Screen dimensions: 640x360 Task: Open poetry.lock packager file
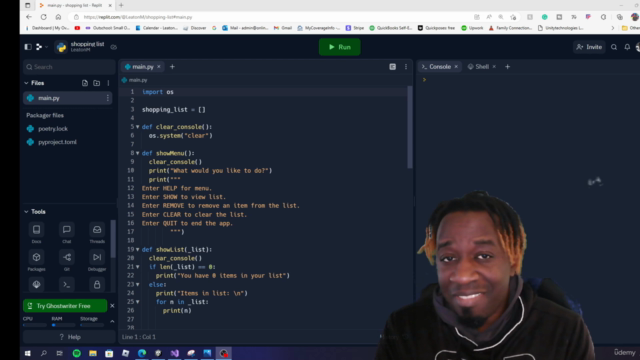53,129
